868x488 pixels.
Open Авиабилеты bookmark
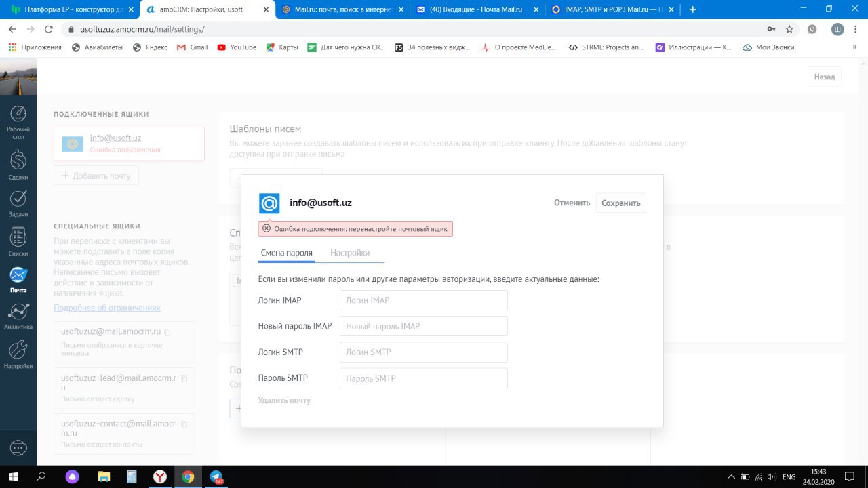coord(97,47)
